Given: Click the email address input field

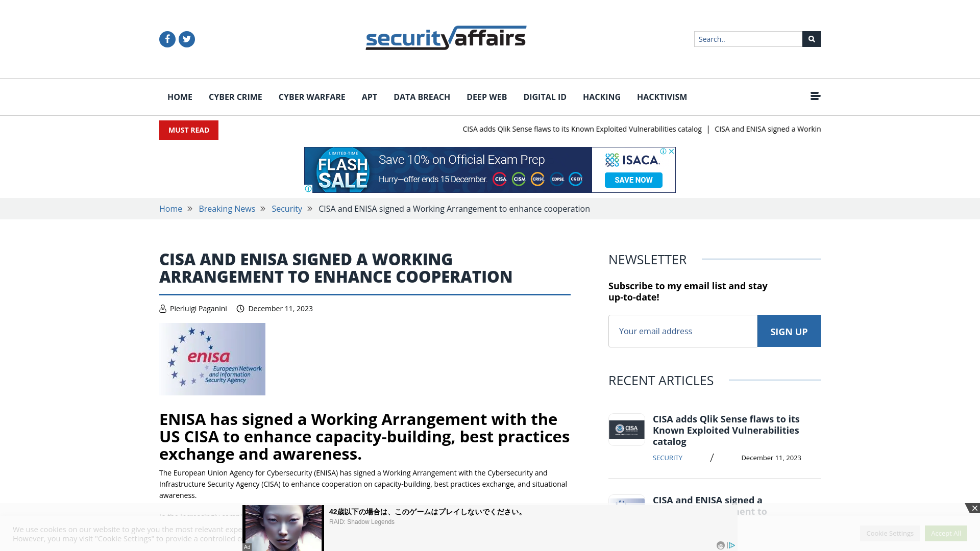Looking at the screenshot, I should click(x=682, y=330).
